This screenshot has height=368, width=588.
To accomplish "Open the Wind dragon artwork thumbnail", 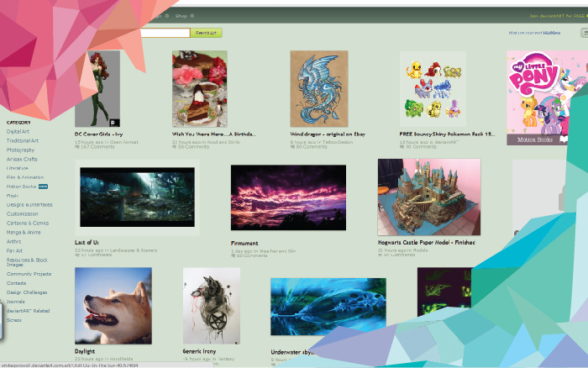I will click(319, 89).
